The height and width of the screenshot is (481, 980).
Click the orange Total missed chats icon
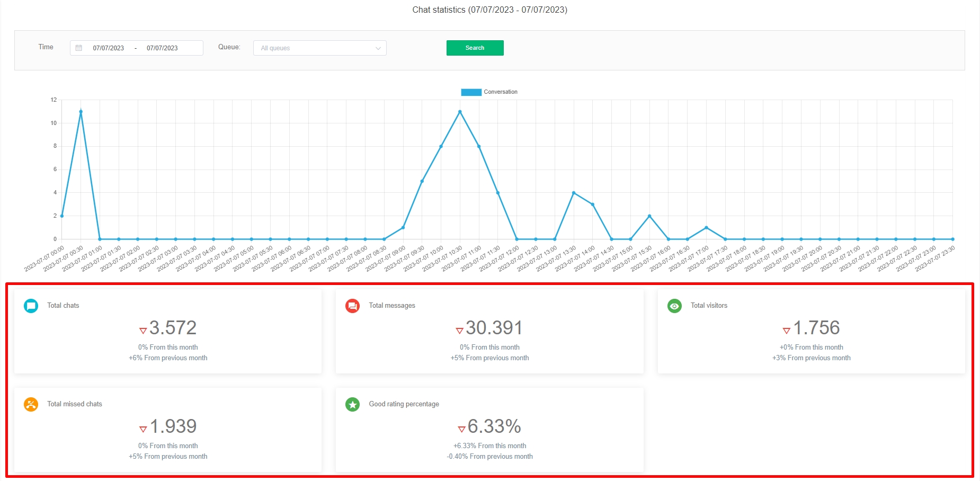(31, 405)
